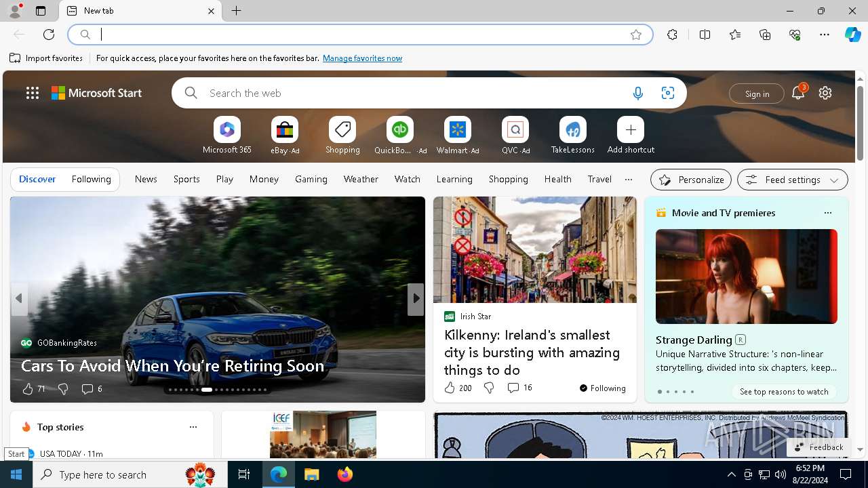Dislike the Kilkenny article
The image size is (868, 488).
click(489, 388)
